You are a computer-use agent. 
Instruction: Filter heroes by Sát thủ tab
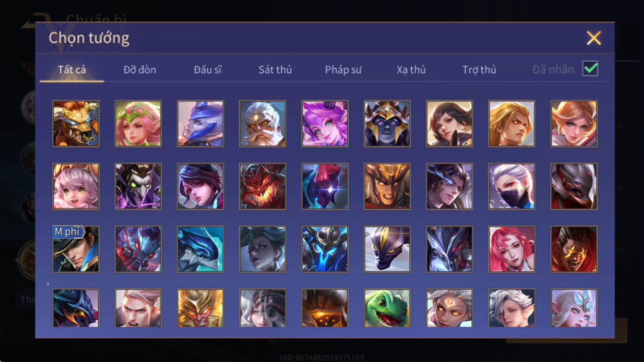pos(275,69)
